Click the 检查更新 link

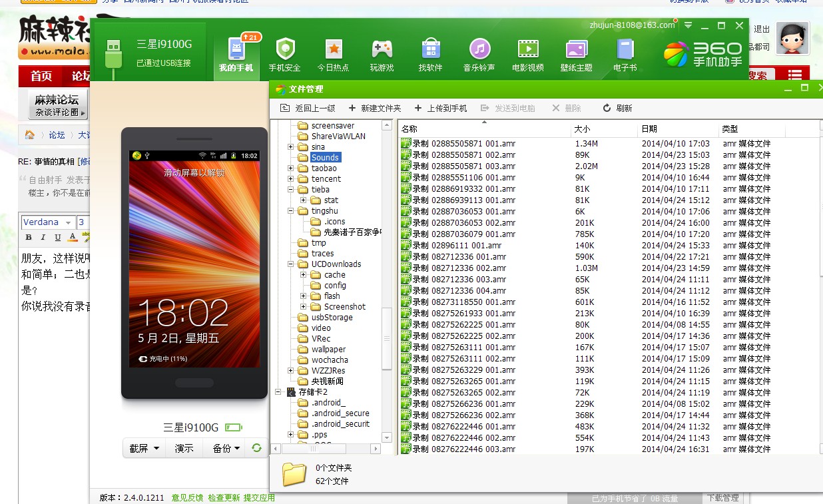(x=223, y=497)
